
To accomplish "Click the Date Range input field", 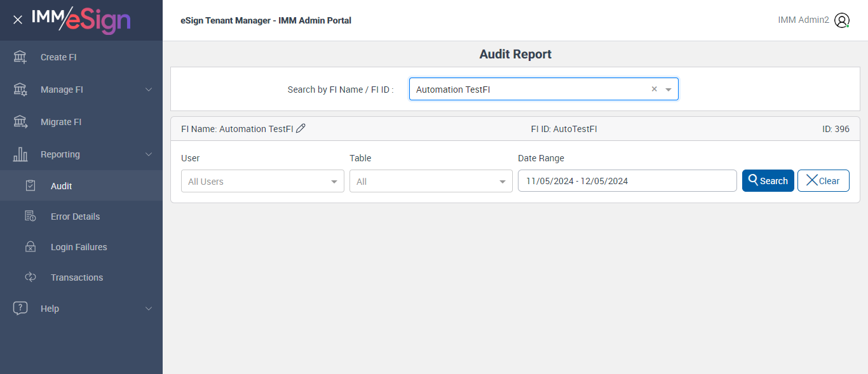I will 627,181.
